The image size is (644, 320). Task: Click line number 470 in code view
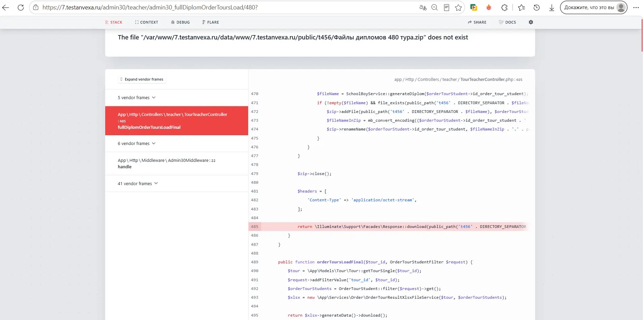tap(255, 94)
